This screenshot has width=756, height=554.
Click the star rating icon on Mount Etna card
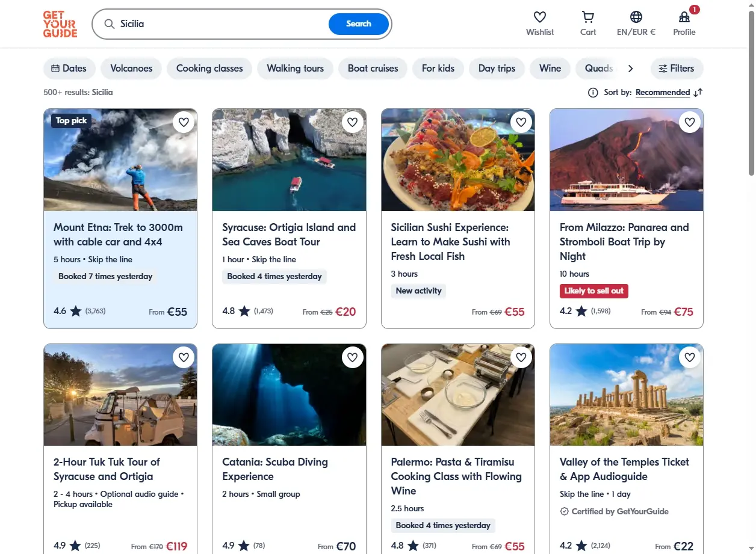point(75,312)
